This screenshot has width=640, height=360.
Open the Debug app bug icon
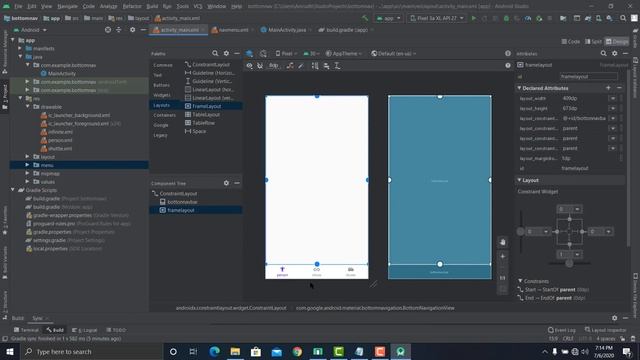tap(506, 18)
